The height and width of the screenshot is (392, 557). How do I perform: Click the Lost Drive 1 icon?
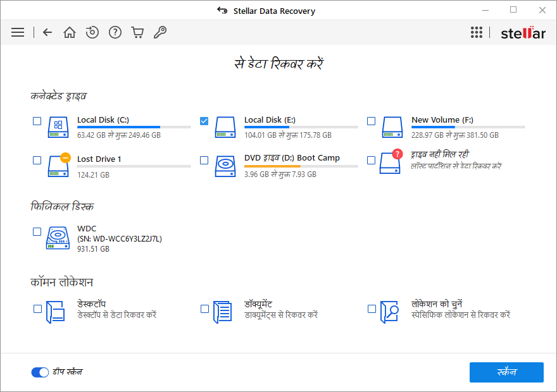pos(58,165)
